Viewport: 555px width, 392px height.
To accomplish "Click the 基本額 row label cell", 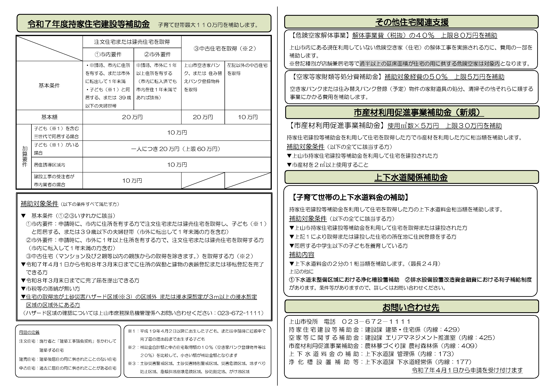I will 49,117.
